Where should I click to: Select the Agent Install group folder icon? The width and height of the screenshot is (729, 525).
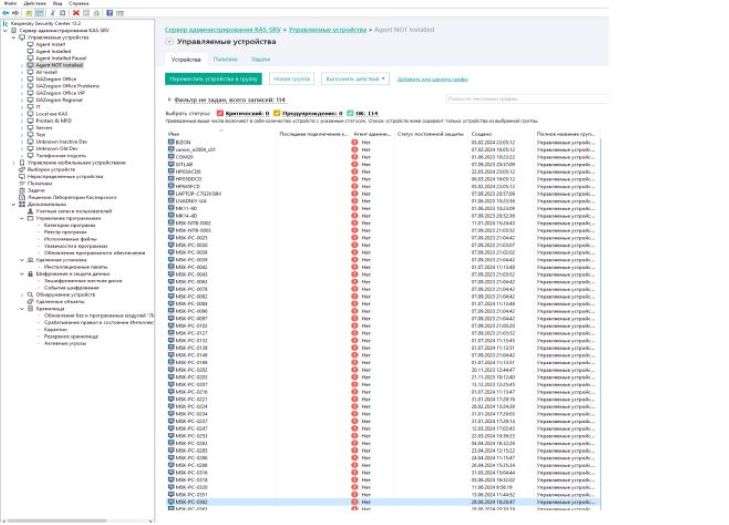tap(30, 45)
